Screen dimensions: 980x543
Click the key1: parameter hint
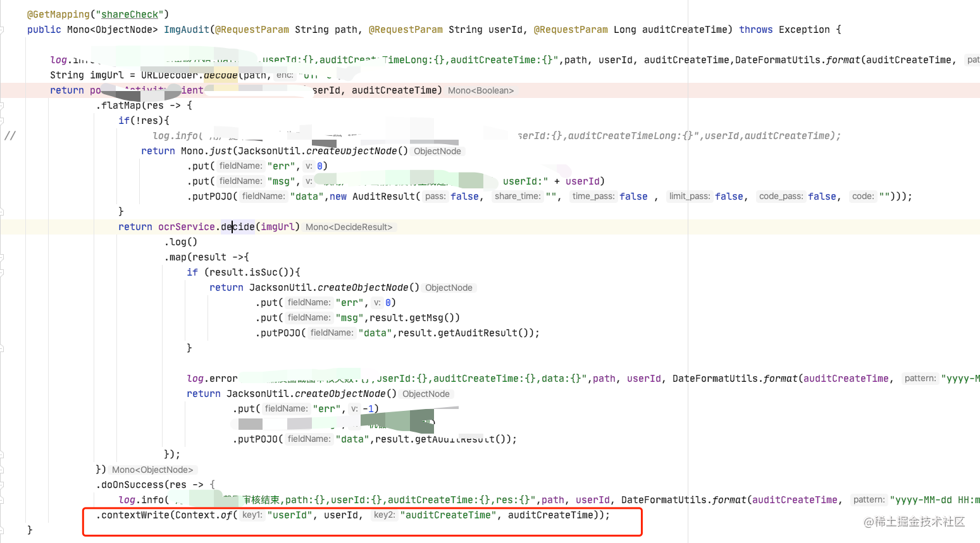click(x=252, y=515)
